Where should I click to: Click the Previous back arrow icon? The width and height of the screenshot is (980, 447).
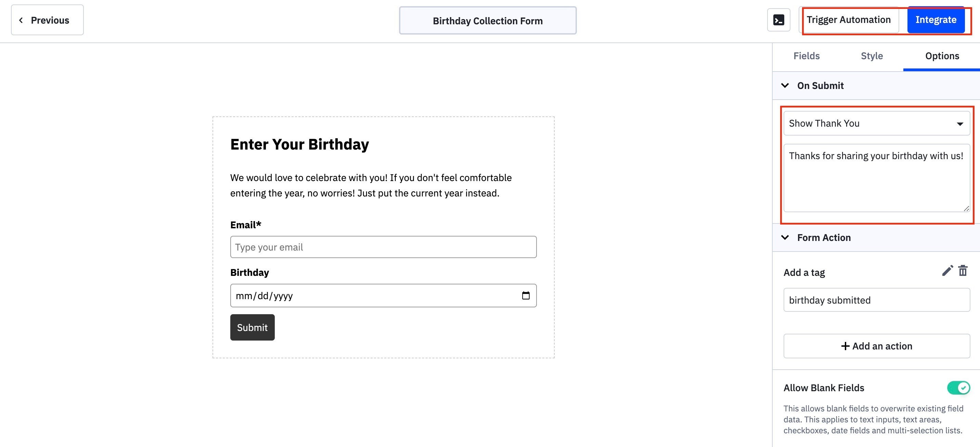coord(21,20)
